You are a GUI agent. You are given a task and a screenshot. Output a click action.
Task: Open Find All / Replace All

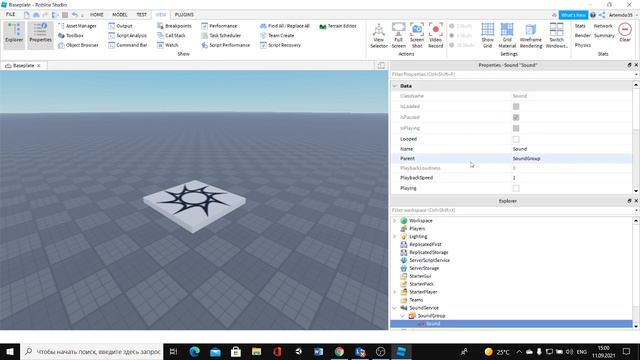[x=284, y=26]
